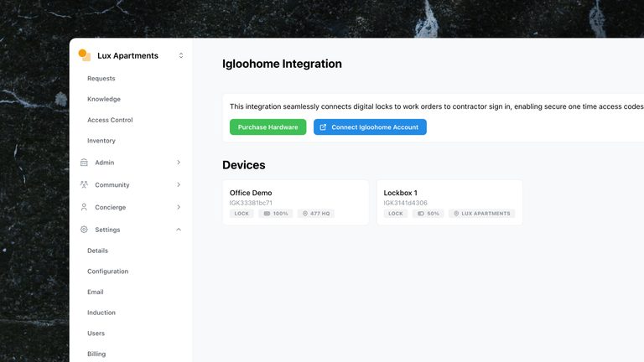This screenshot has width=644, height=362.
Task: Click the Settings gear icon
Action: click(84, 230)
